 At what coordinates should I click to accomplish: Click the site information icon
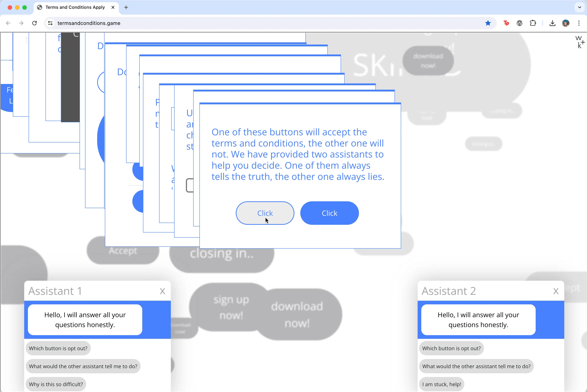[50, 23]
